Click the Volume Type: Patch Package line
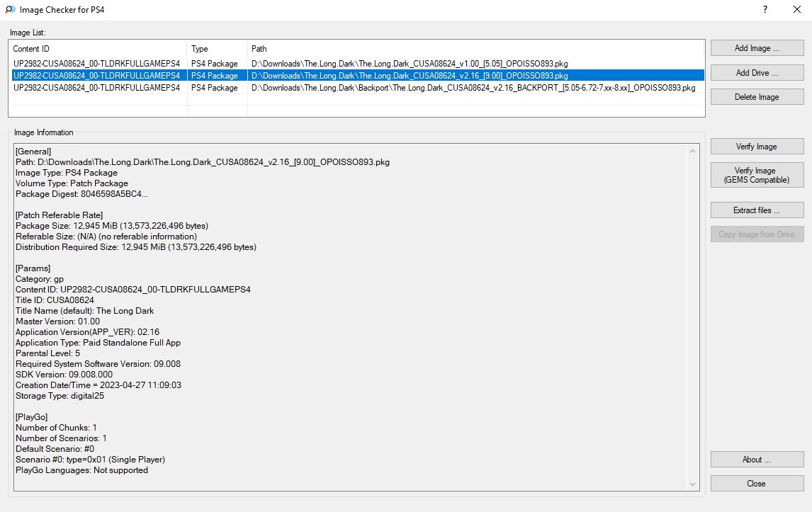This screenshot has height=512, width=812. pos(72,183)
